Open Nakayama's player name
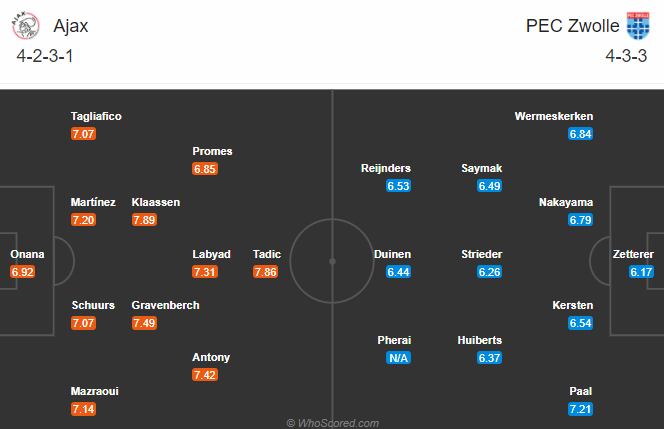This screenshot has height=429, width=664. (x=566, y=202)
